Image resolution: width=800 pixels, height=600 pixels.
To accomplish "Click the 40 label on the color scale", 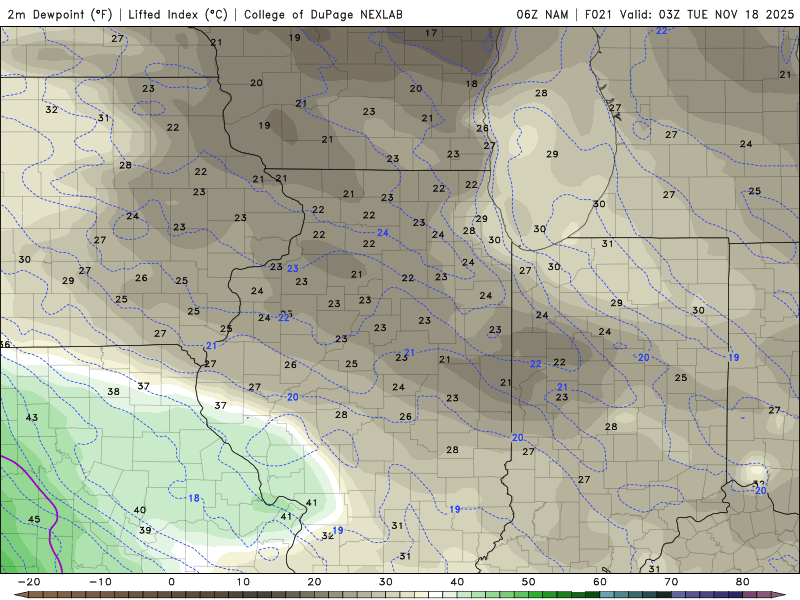I will (457, 582).
